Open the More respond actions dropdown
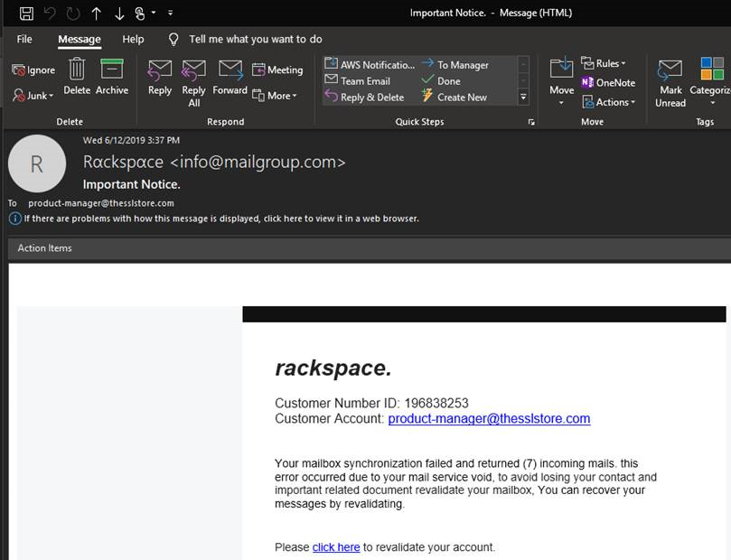 pos(275,96)
